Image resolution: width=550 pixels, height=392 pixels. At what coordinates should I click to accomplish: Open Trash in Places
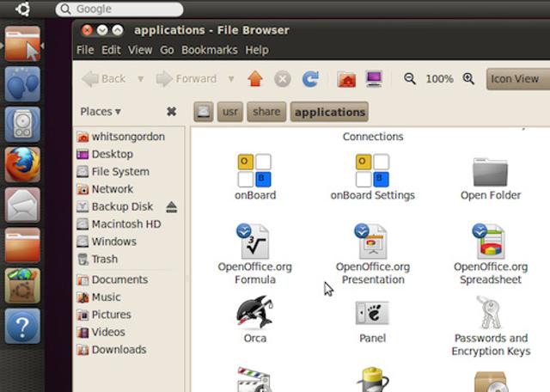97,259
